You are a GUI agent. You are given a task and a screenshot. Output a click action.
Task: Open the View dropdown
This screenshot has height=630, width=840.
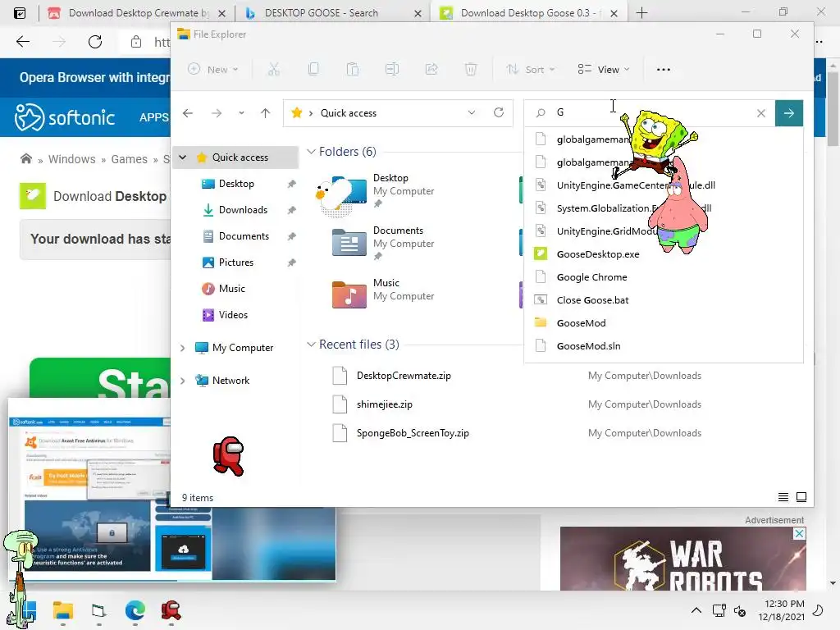pyautogui.click(x=603, y=69)
